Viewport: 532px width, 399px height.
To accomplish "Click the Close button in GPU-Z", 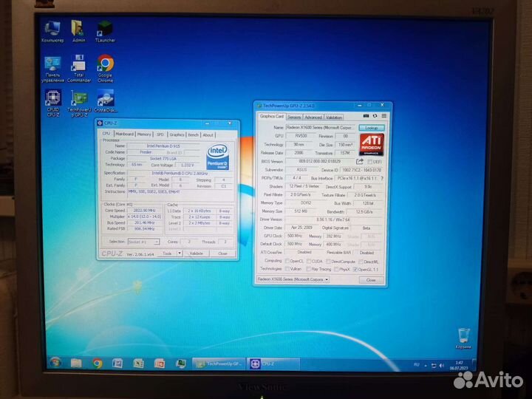I will pos(371,280).
